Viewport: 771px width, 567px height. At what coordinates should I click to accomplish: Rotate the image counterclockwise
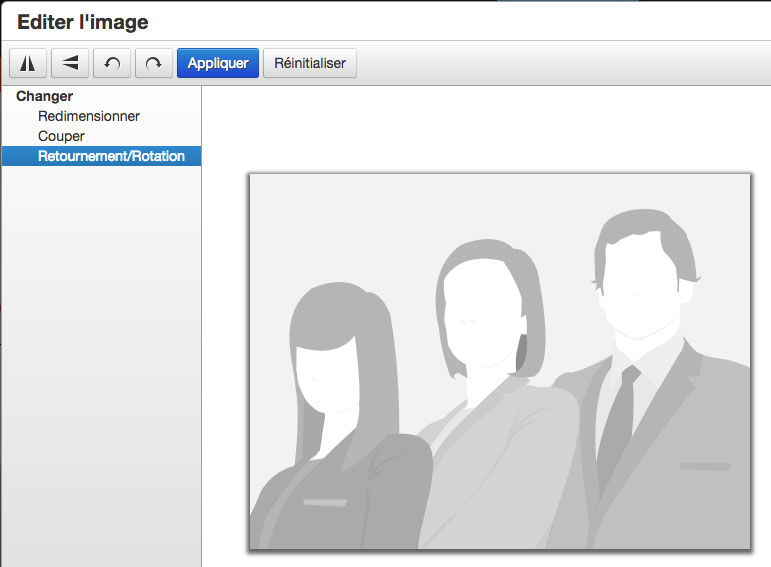pyautogui.click(x=112, y=63)
